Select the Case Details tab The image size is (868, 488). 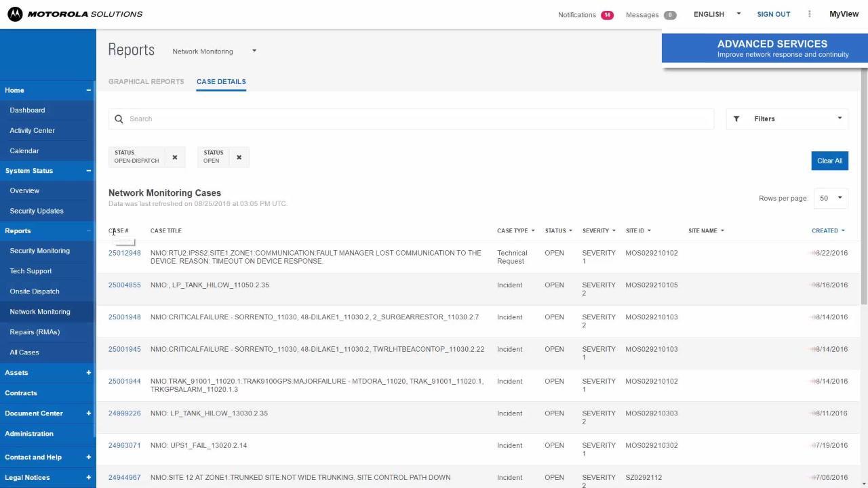[x=221, y=81]
